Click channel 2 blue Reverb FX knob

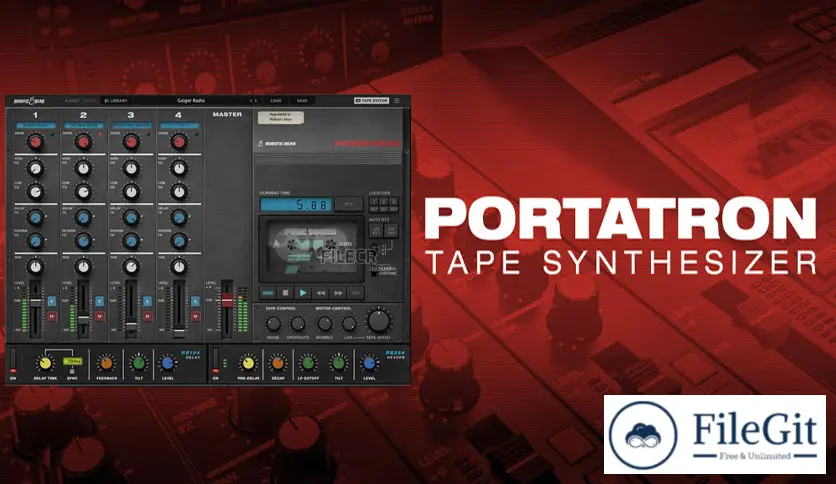point(83,241)
